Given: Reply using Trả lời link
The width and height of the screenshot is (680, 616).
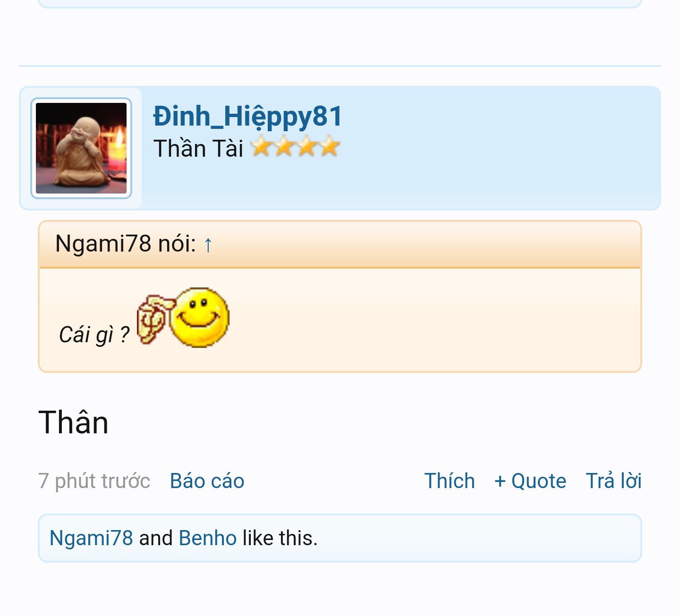Looking at the screenshot, I should pyautogui.click(x=614, y=481).
